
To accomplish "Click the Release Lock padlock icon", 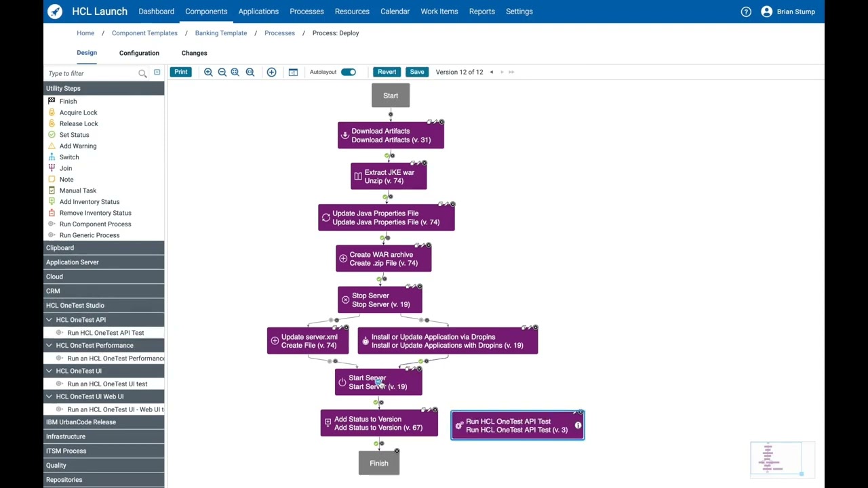I will point(52,123).
